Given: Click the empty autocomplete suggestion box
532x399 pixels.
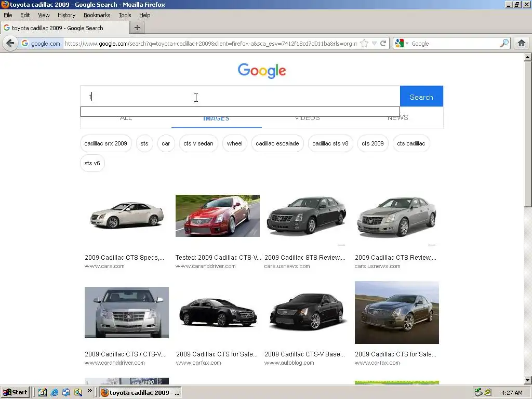Looking at the screenshot, I should tap(240, 112).
